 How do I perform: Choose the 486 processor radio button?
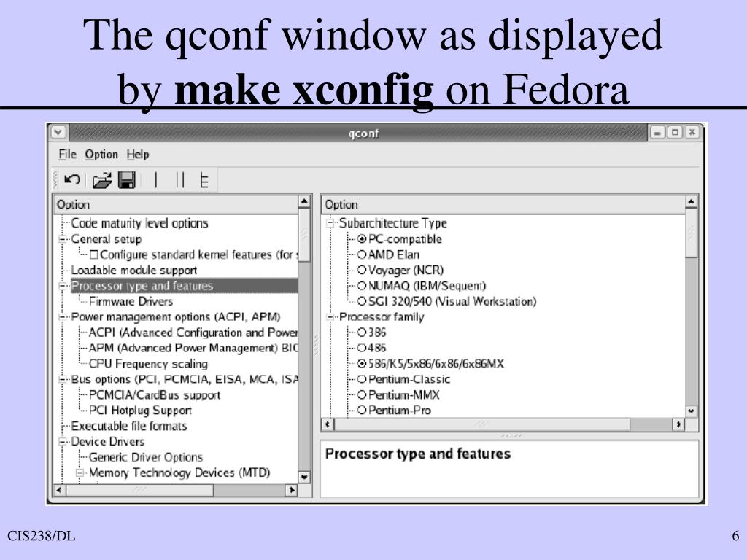[x=362, y=348]
